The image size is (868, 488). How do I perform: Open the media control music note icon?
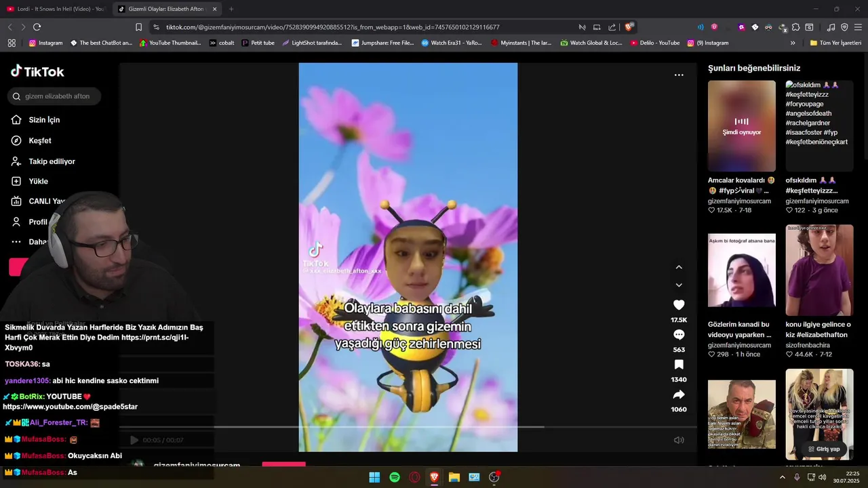pyautogui.click(x=831, y=27)
